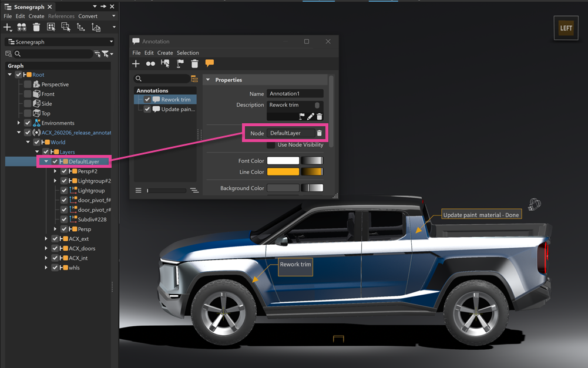Click the trash icon in Scenegraph toolbar
The image size is (588, 368).
click(x=36, y=27)
